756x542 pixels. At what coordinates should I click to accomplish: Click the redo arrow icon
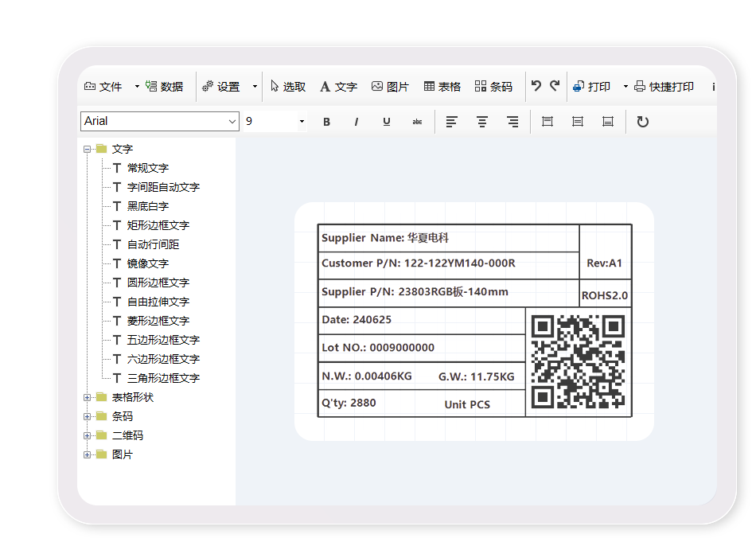coord(555,86)
